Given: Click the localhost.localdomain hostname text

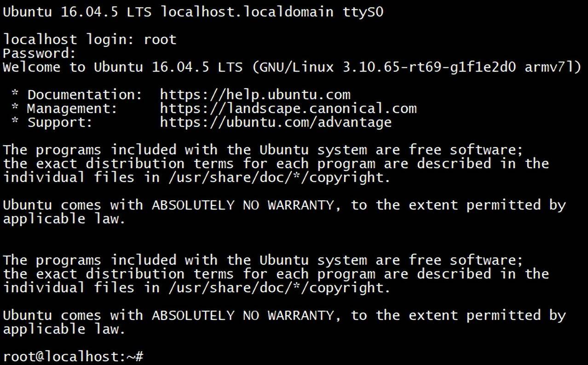Looking at the screenshot, I should (x=247, y=12).
